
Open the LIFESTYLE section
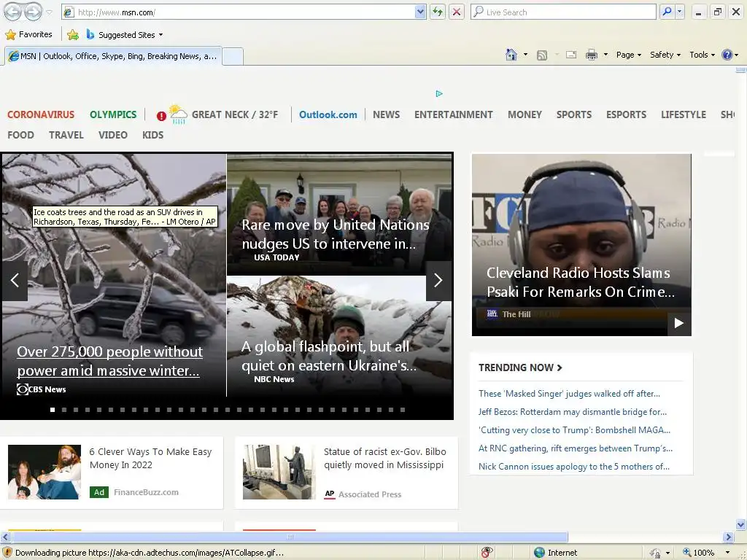[683, 114]
